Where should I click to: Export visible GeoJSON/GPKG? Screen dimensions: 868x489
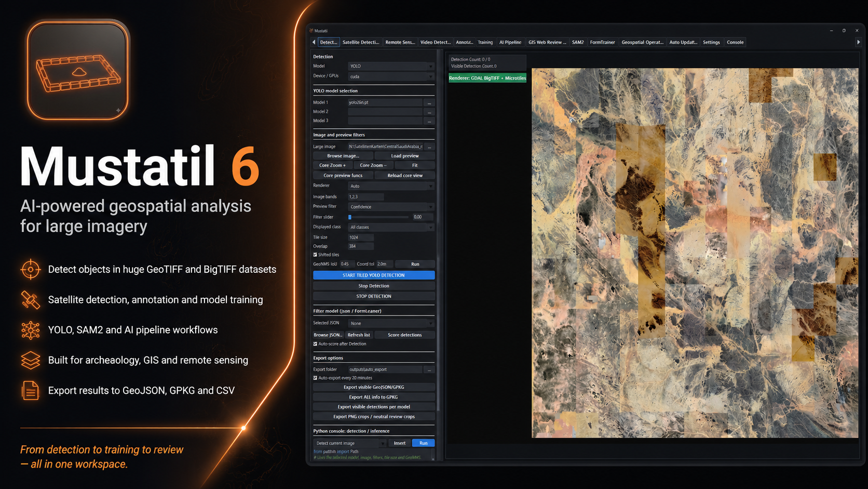click(x=374, y=387)
